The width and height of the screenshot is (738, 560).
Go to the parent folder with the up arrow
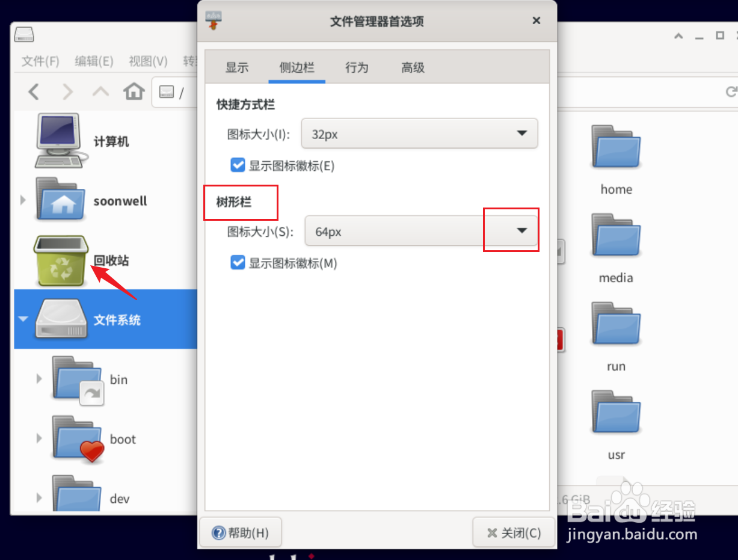(100, 91)
